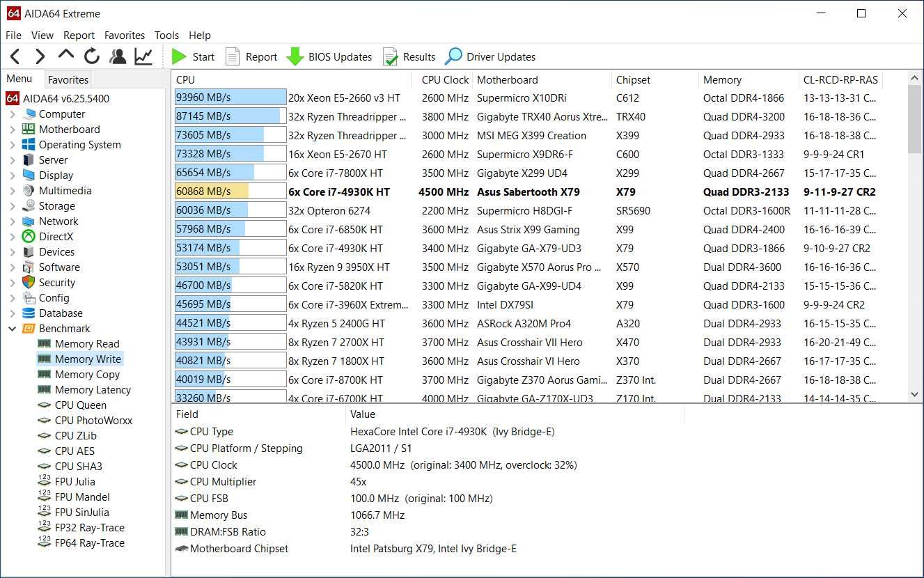Expand the Server tree node
Screen dimensions: 924x578
[13, 160]
